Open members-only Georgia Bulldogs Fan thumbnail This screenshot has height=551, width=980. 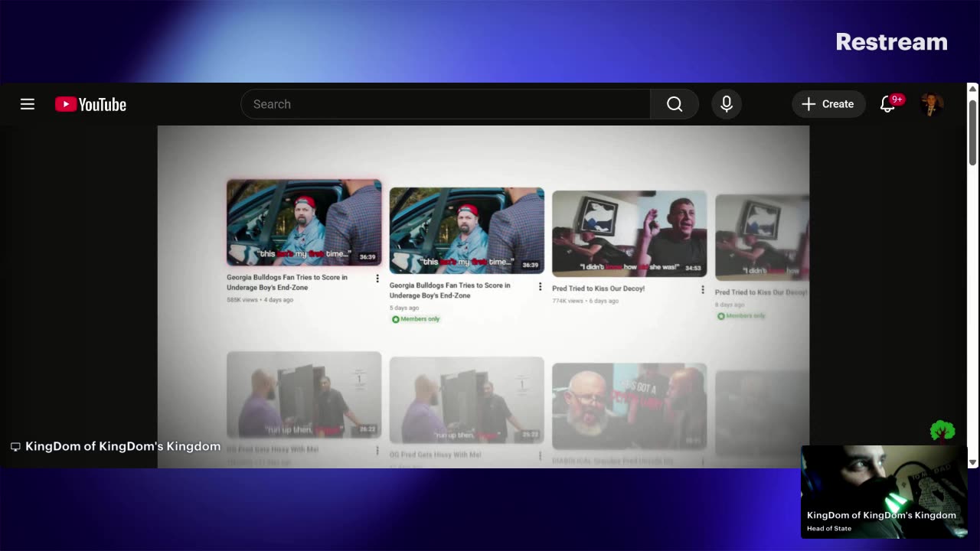(467, 230)
